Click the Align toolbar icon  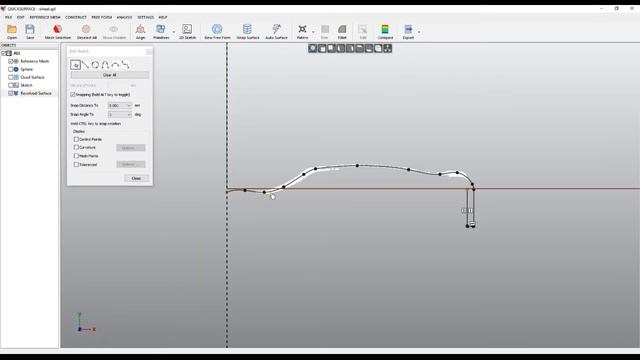tap(140, 31)
